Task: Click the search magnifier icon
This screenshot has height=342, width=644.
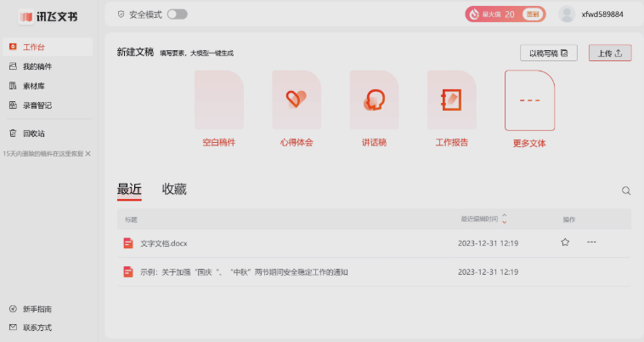Action: coord(626,191)
